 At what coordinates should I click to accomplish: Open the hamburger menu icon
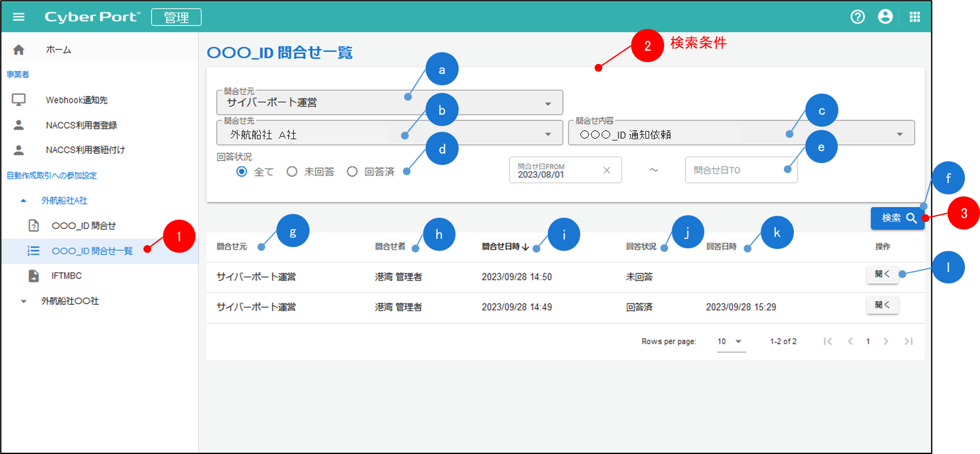click(19, 17)
